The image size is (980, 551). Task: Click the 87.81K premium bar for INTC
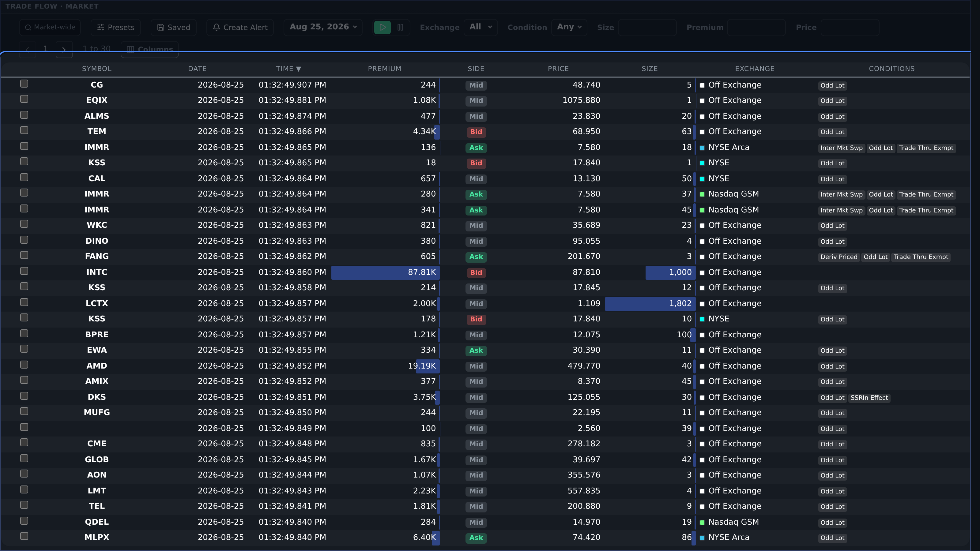pos(385,272)
